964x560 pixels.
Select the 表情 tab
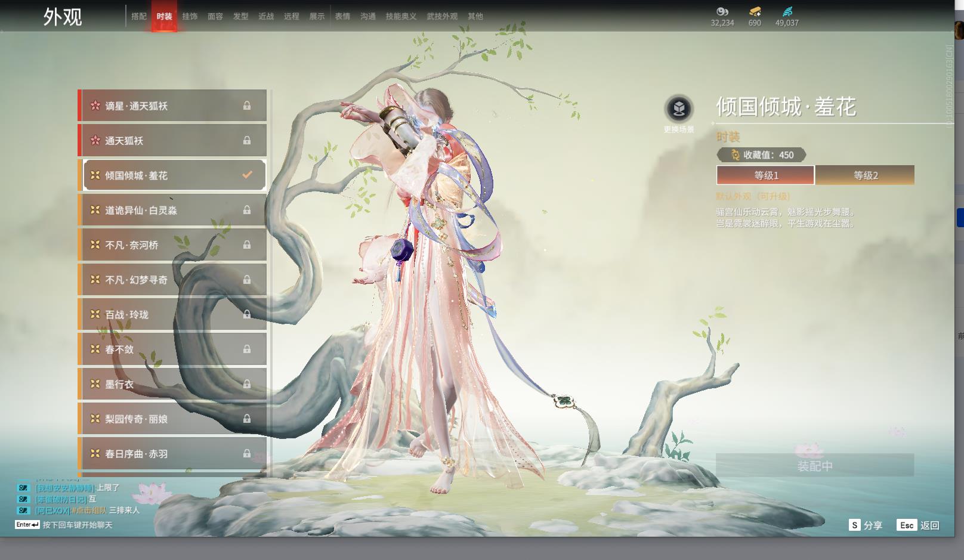[342, 16]
